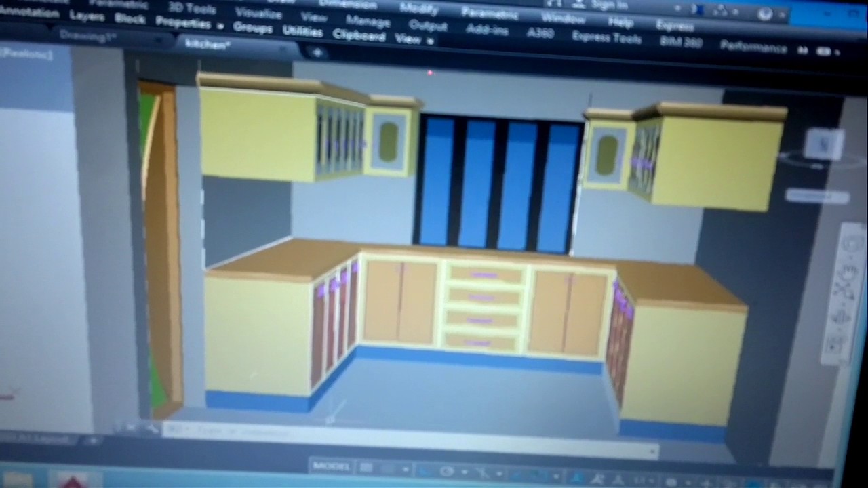Switch to the A360 ribbon tab
The height and width of the screenshot is (488, 868).
[540, 33]
